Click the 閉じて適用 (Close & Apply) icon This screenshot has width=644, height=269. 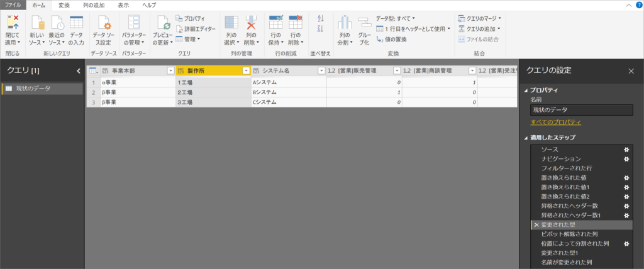pos(13,24)
